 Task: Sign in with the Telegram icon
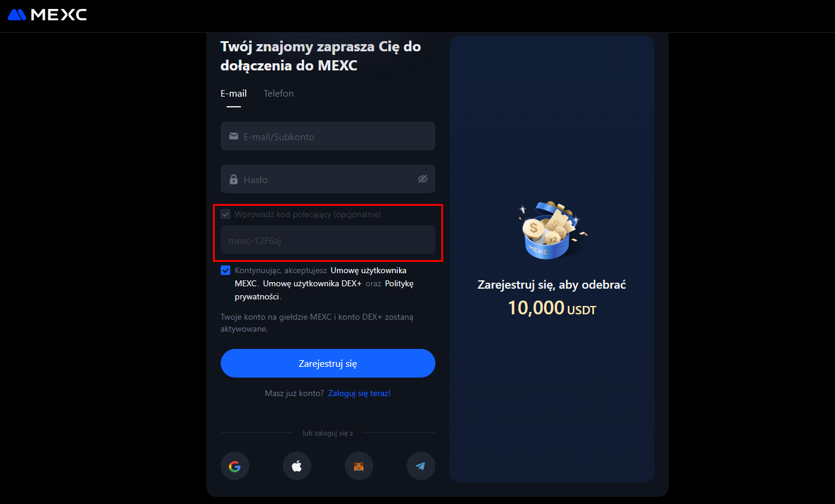coord(421,466)
